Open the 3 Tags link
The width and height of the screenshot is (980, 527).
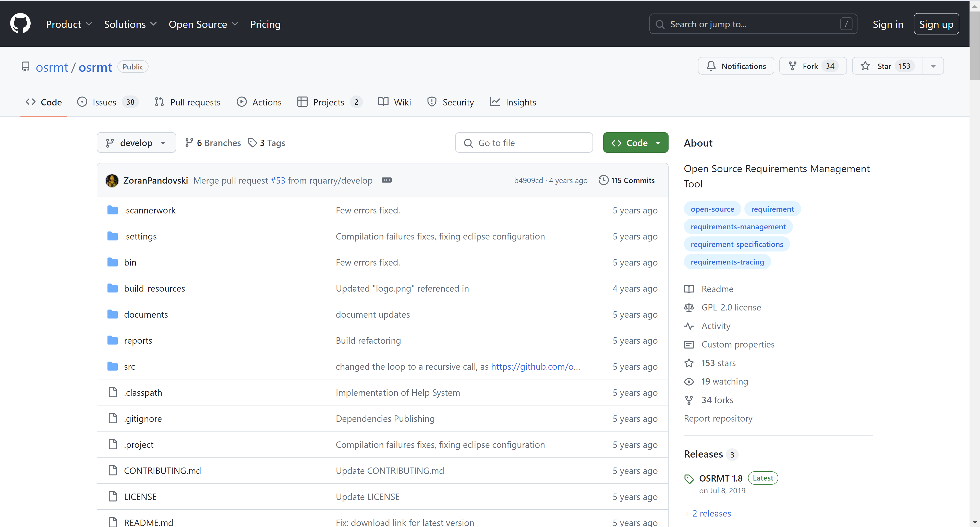pyautogui.click(x=266, y=143)
